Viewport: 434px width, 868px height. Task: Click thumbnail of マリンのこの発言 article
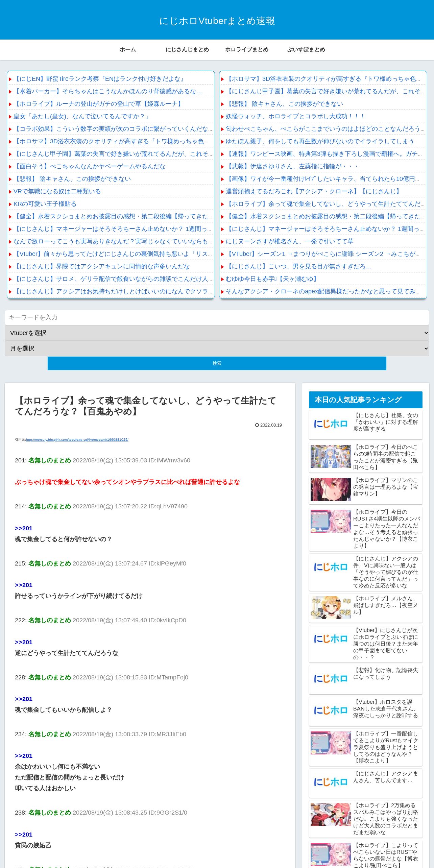[x=331, y=489]
